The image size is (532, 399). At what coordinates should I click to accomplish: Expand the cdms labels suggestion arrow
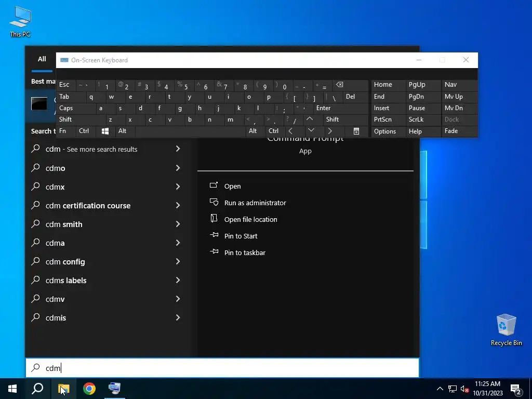coord(178,280)
